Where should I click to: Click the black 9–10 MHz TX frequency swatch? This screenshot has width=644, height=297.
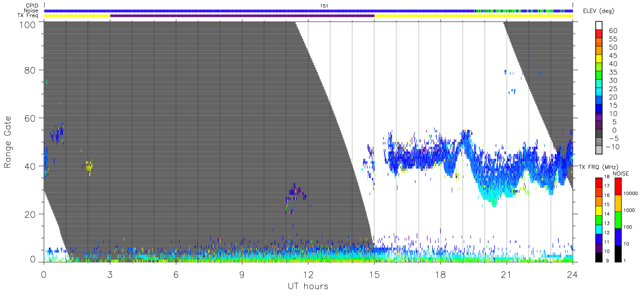point(599,257)
